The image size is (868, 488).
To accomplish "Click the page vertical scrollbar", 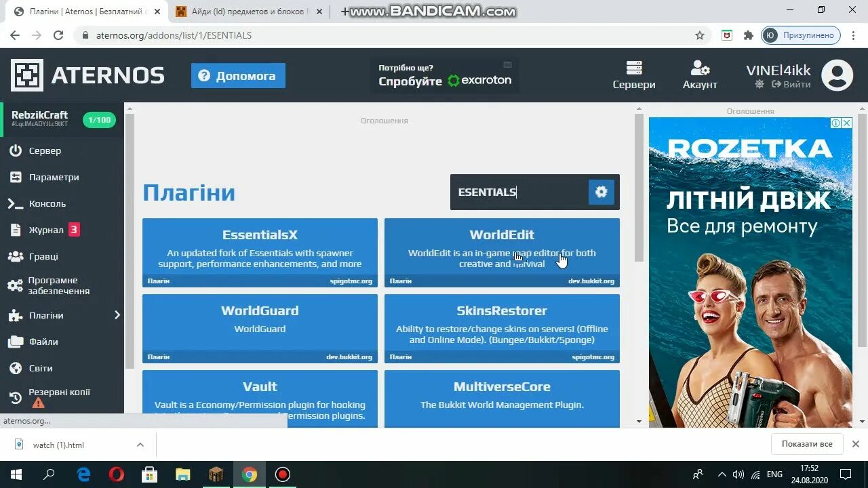I will pos(639,188).
